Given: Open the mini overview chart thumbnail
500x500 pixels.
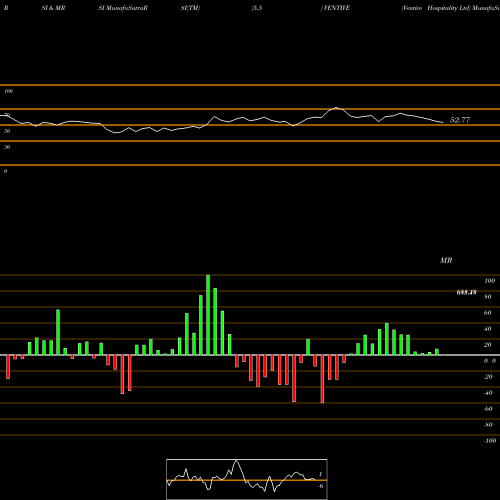Looking at the screenshot, I should pos(247,479).
